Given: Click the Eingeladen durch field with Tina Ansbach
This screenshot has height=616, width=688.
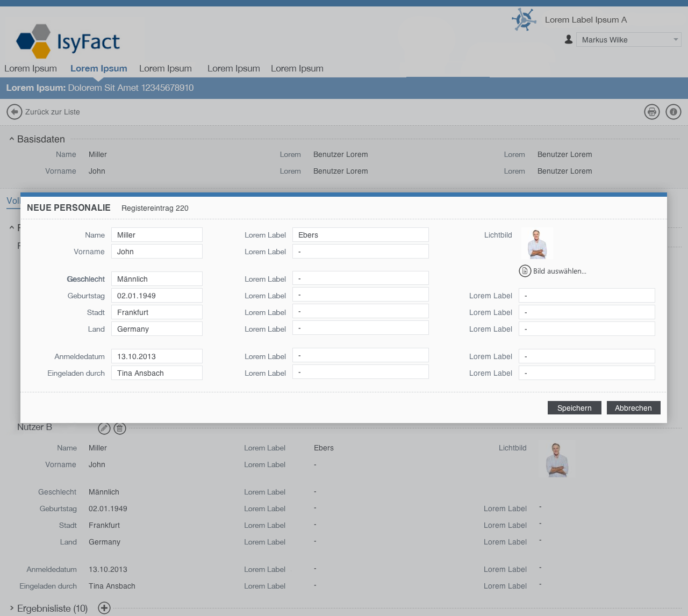Looking at the screenshot, I should click(157, 373).
